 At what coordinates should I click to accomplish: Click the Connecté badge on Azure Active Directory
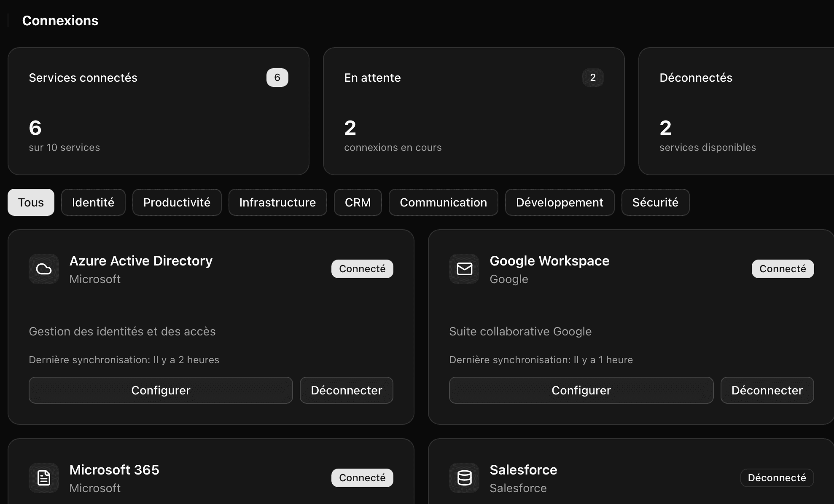point(362,269)
